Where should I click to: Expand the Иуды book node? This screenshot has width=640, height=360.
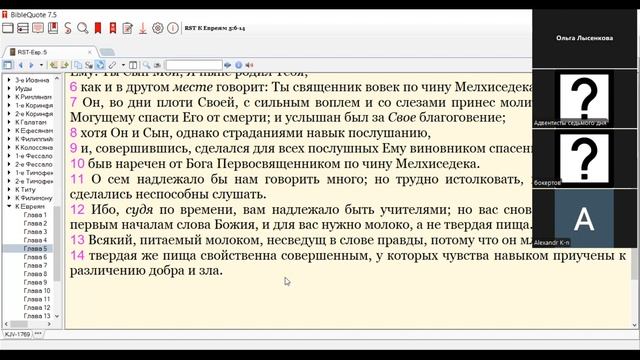pos(9,89)
